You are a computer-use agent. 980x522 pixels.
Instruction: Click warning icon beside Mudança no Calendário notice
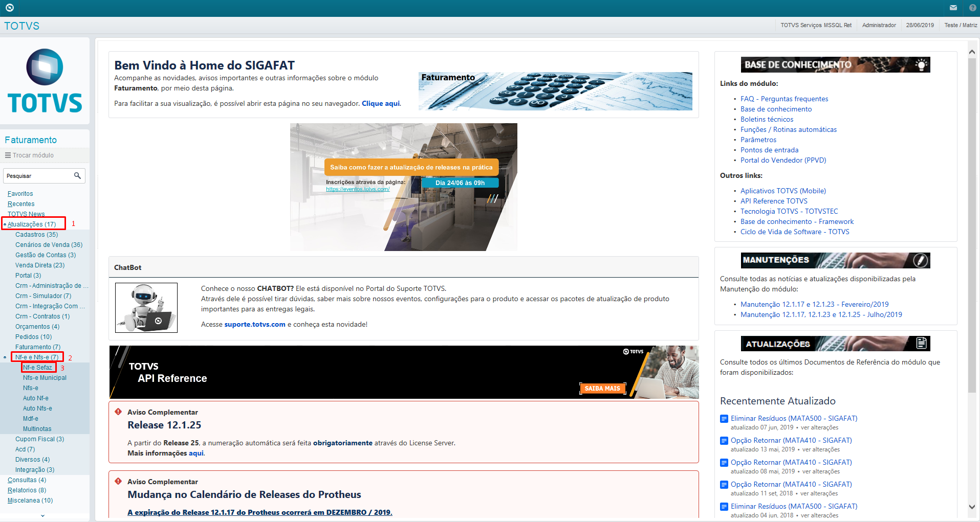pos(118,481)
